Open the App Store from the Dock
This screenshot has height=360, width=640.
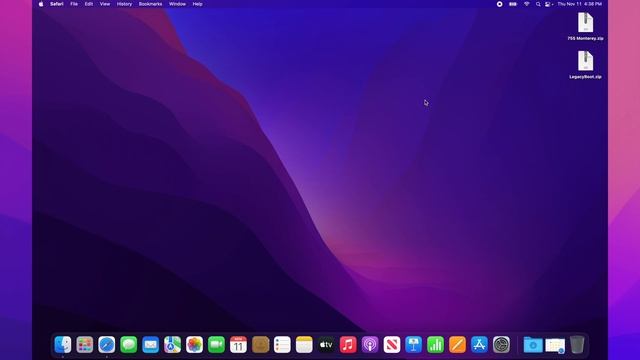480,345
